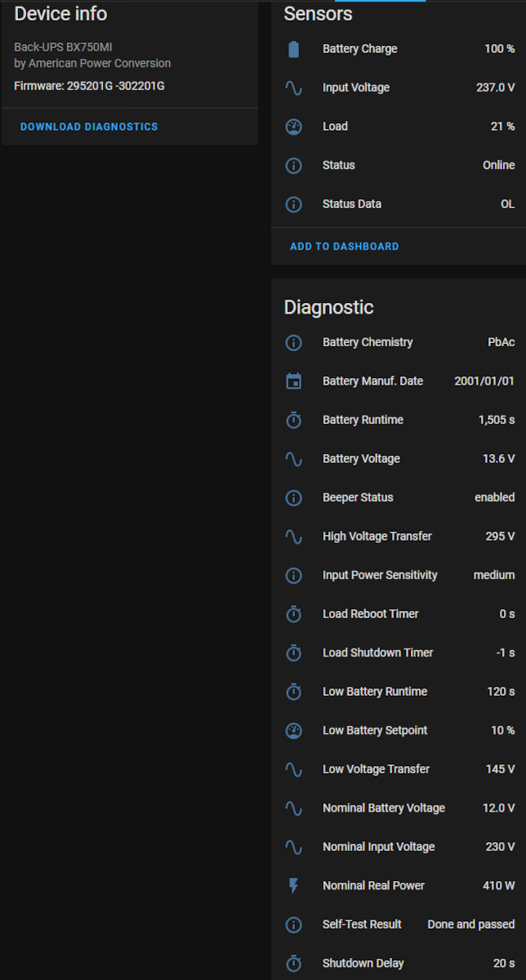
Task: Click the Load gauge icon
Action: pyautogui.click(x=294, y=127)
